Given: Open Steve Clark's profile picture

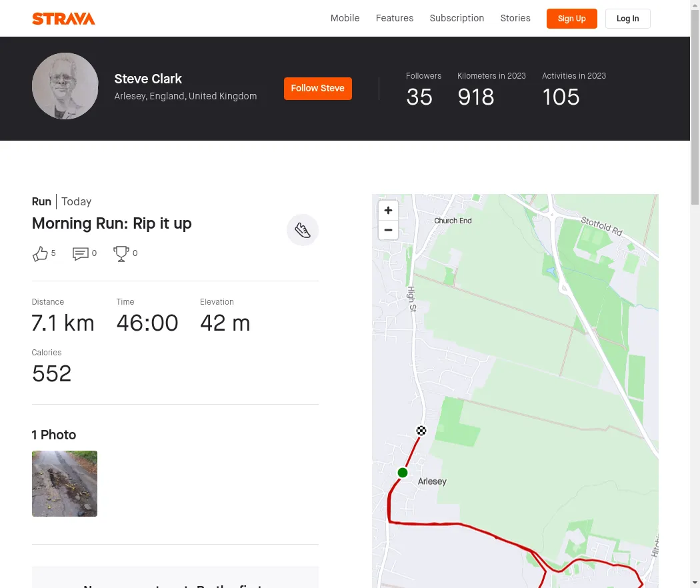Looking at the screenshot, I should click(65, 86).
